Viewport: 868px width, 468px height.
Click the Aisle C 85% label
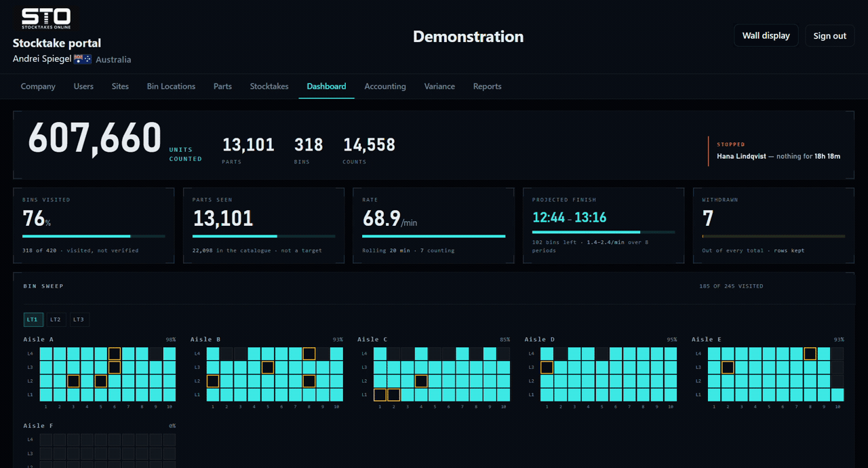(505, 339)
